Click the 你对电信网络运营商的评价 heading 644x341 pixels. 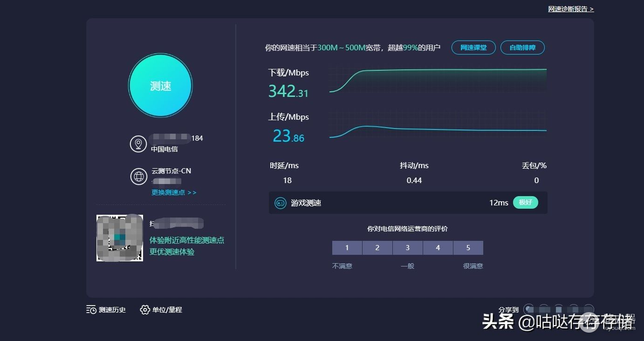tap(408, 229)
